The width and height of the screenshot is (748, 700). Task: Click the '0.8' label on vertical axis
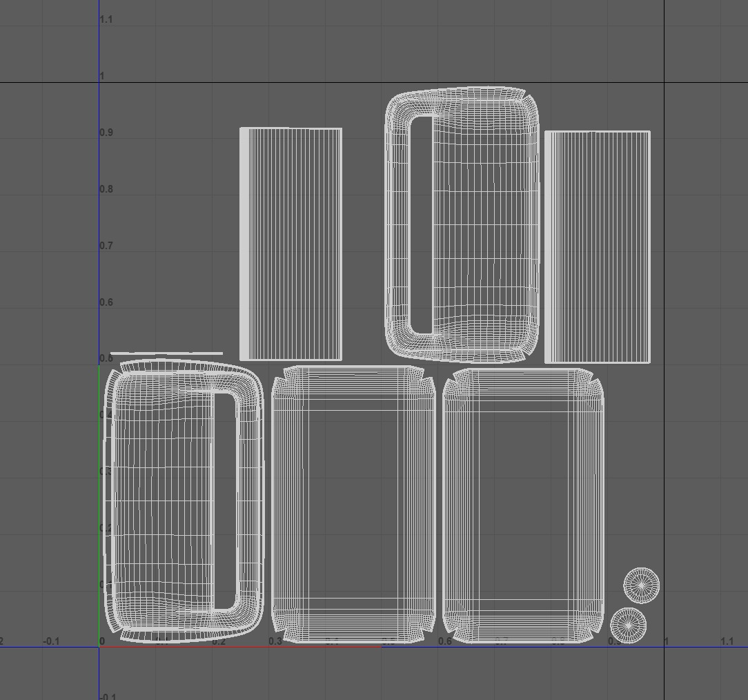tap(106, 189)
